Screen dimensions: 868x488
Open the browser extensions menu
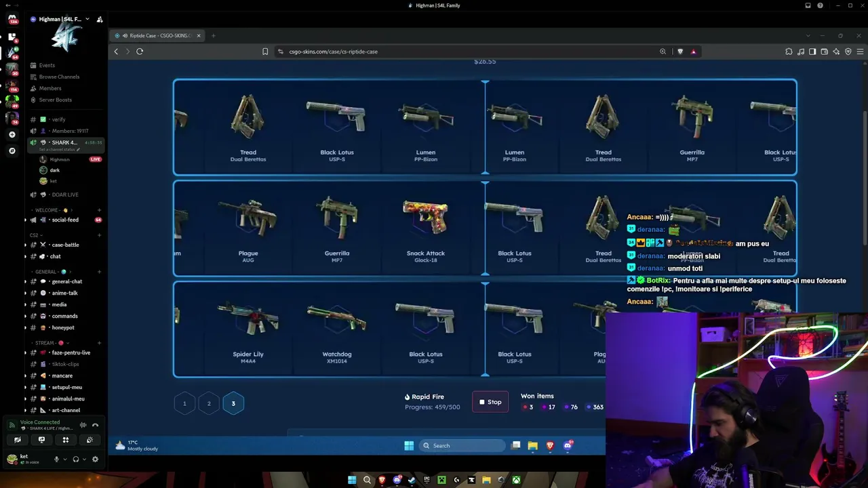(789, 52)
